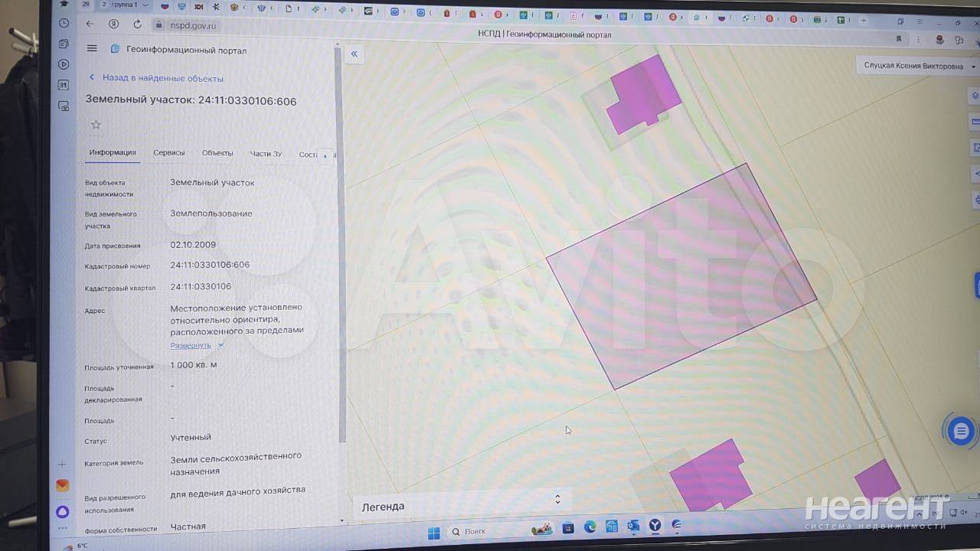This screenshot has height=551, width=980.
Task: Open Alice assistant in browser sidebar
Action: (63, 511)
